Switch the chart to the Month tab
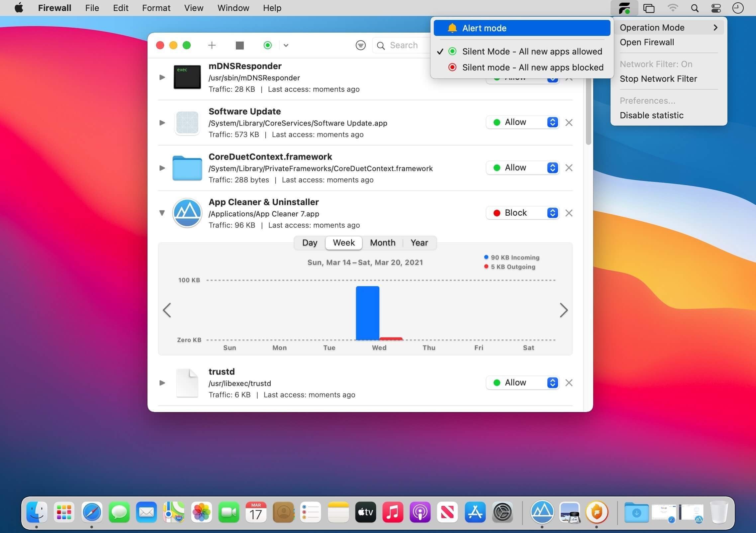 tap(383, 243)
